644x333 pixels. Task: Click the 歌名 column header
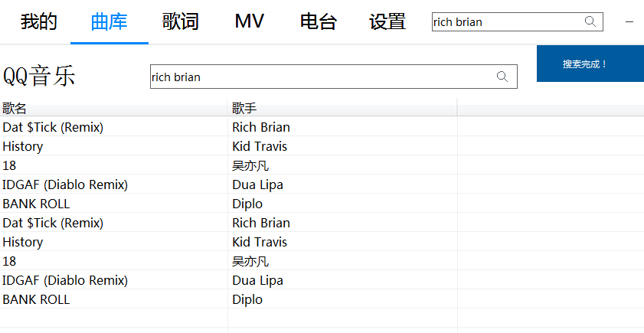click(x=15, y=108)
